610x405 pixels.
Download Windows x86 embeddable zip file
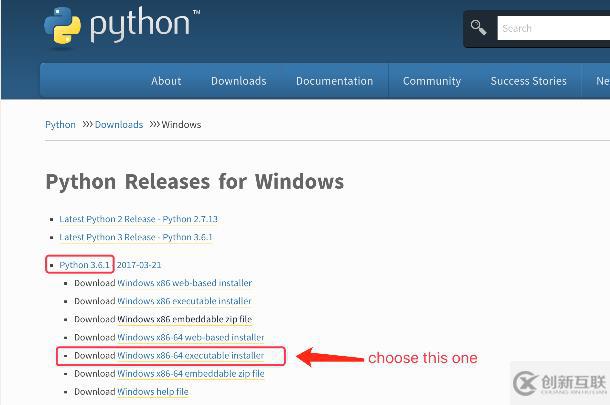184,319
